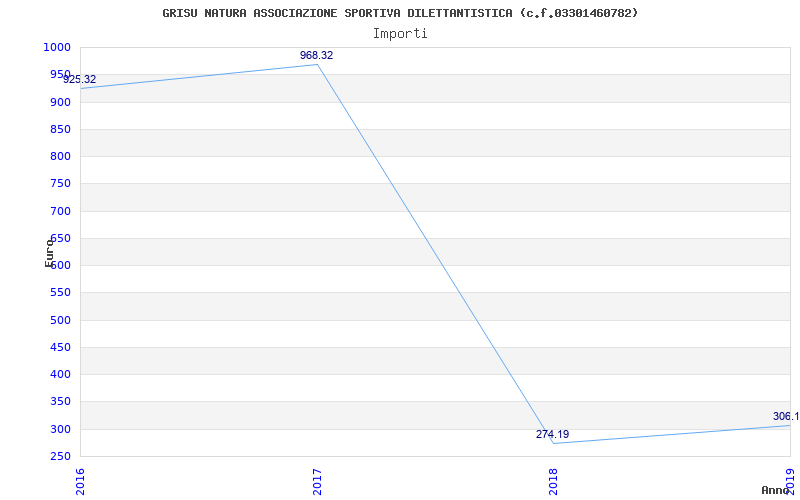
Task: Click the 500 y-axis tick label
Action: (60, 320)
